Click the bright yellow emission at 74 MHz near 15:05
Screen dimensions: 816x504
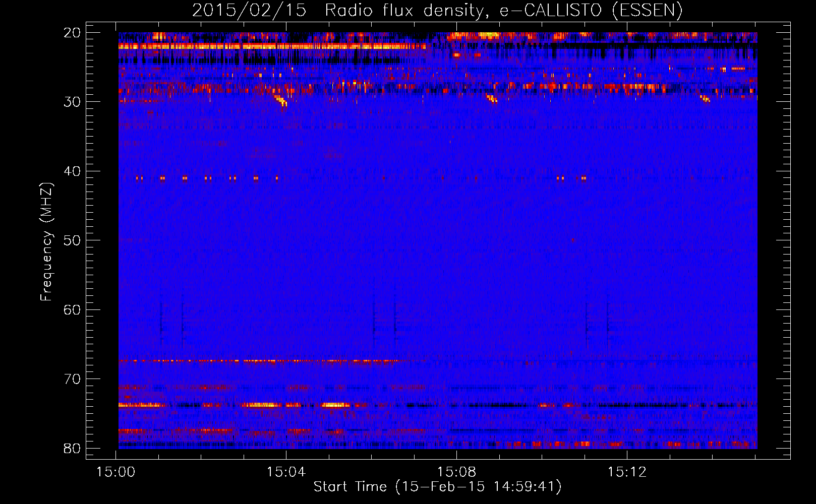point(335,405)
